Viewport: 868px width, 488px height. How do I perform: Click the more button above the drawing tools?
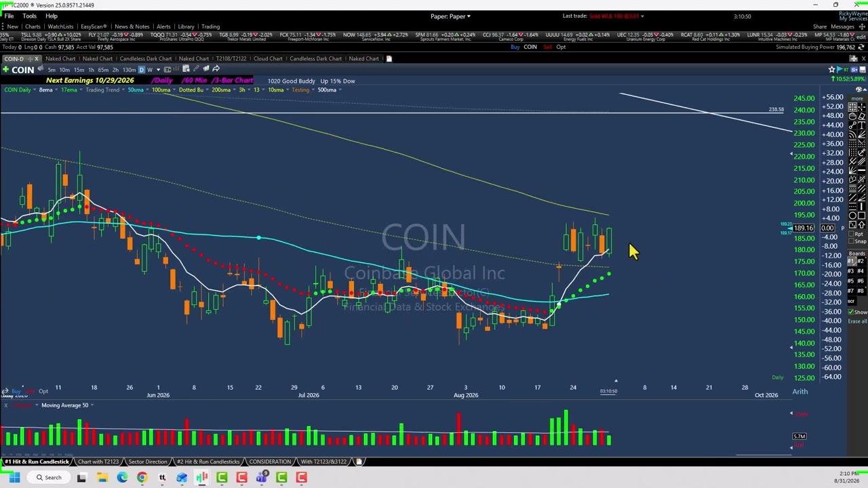click(857, 99)
